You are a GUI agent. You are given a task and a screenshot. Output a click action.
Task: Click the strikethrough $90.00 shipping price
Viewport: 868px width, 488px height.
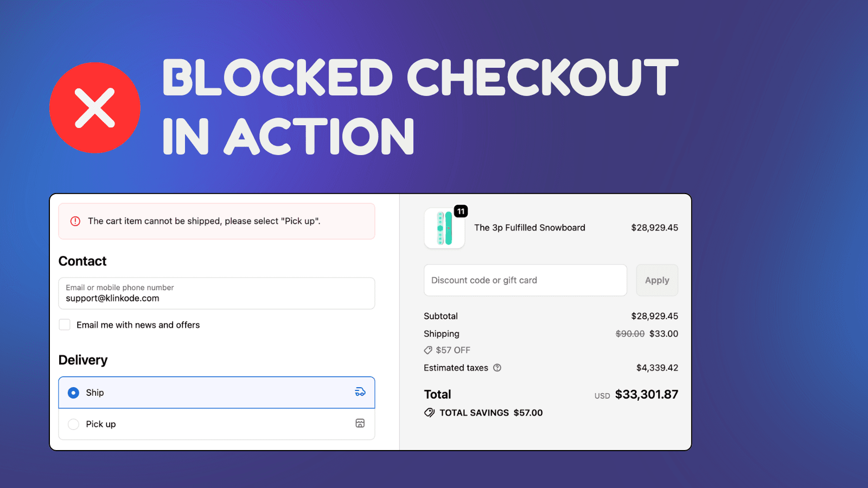630,333
